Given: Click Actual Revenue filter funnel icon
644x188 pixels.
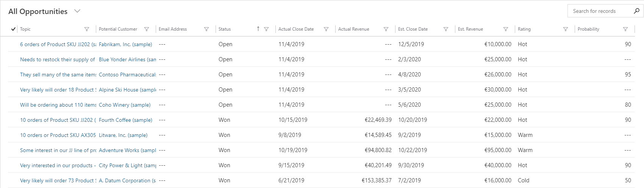Looking at the screenshot, I should [x=386, y=29].
